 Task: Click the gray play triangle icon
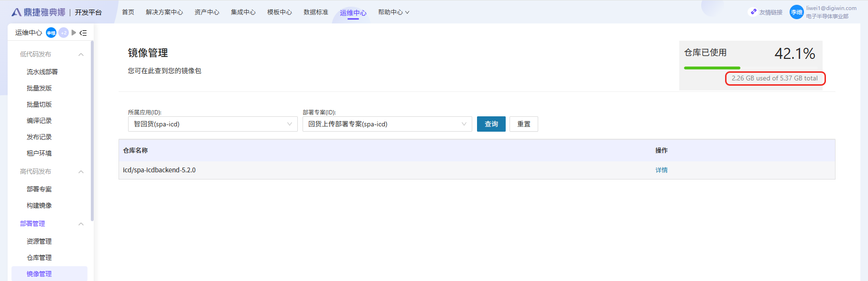74,33
